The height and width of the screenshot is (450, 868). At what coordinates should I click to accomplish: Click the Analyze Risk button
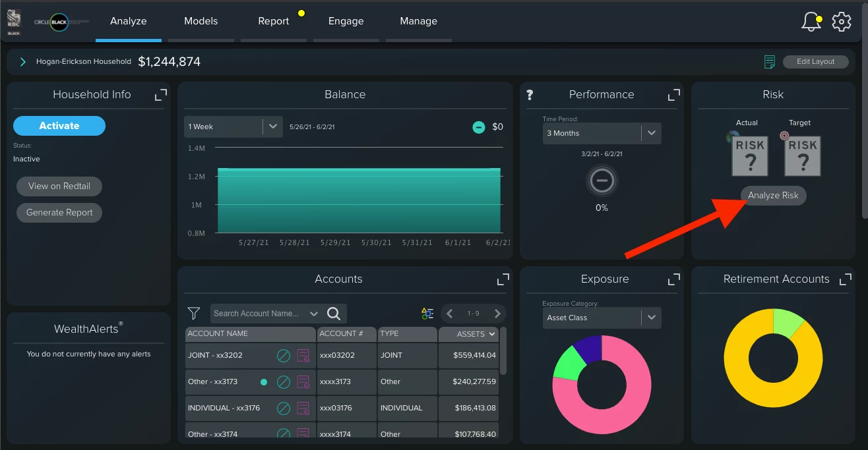pyautogui.click(x=773, y=196)
